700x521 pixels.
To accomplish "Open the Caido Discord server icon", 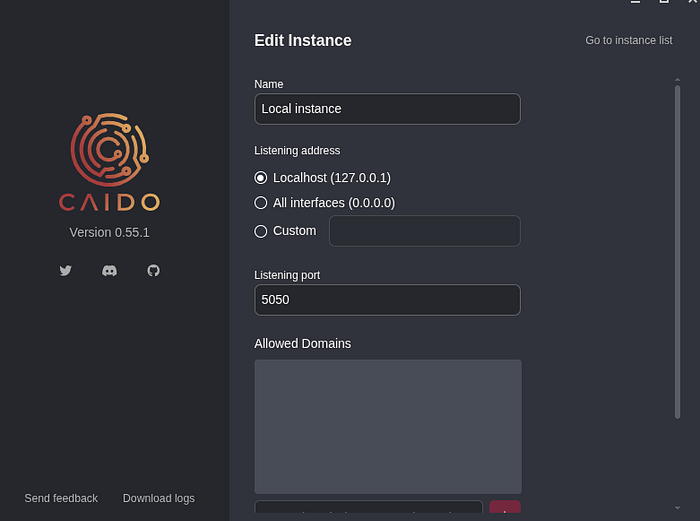I will coord(109,271).
